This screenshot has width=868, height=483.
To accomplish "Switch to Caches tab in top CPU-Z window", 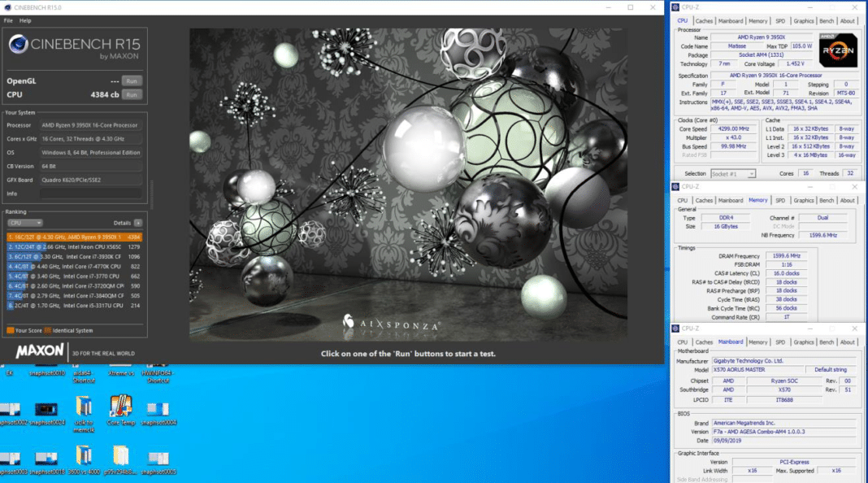I will [704, 21].
